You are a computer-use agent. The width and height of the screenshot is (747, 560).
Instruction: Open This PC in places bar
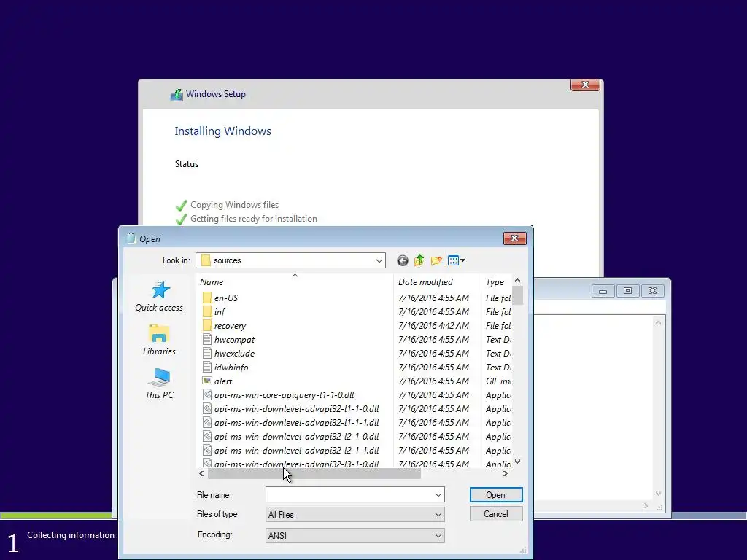coord(159,384)
